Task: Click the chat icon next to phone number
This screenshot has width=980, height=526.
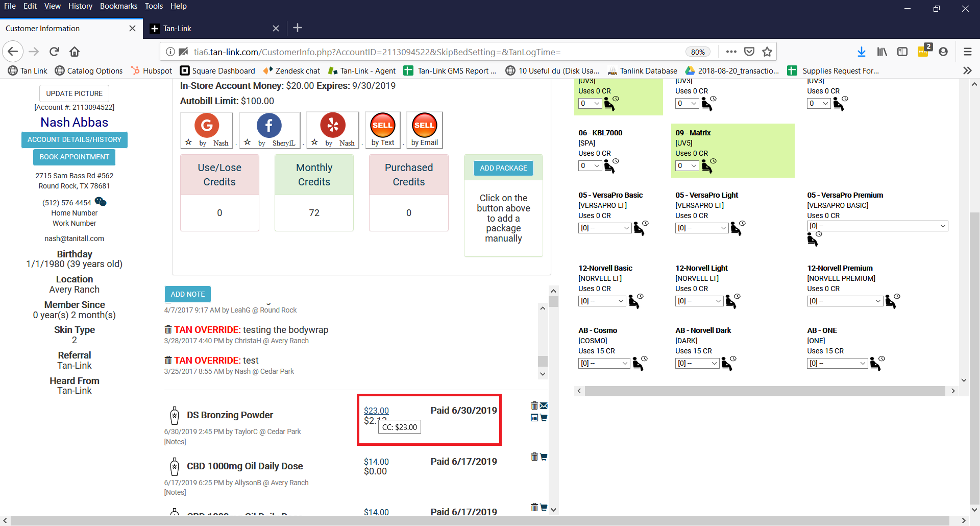Action: (101, 202)
